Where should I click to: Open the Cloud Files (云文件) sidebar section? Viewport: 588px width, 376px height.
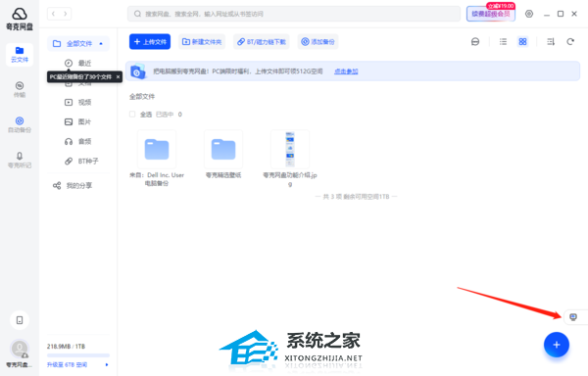(x=20, y=54)
